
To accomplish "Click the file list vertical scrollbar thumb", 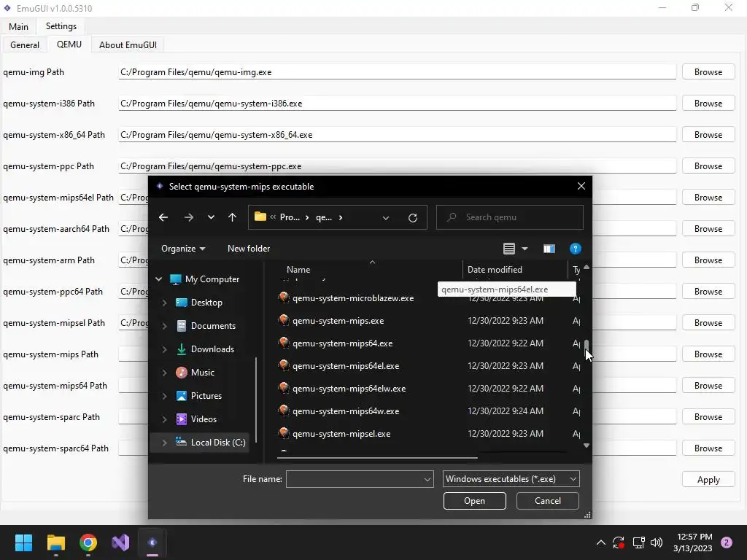I will coord(587,347).
